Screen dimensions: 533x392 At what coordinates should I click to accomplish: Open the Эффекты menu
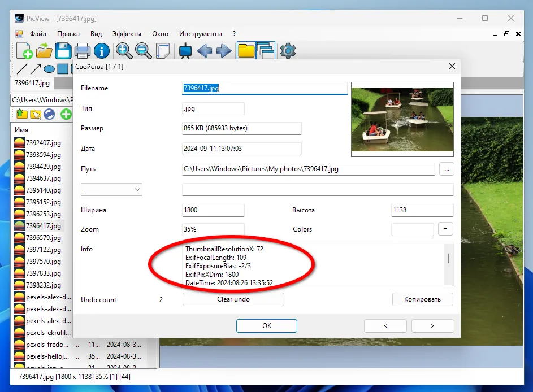coord(127,34)
